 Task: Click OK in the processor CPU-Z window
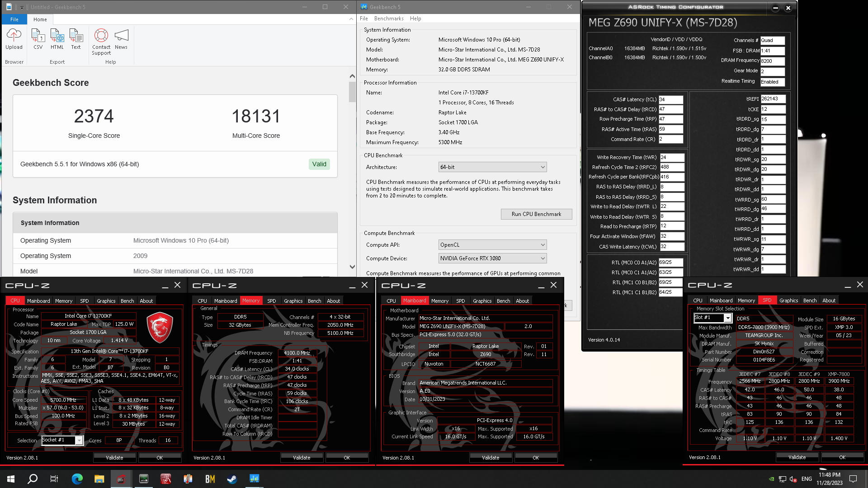(160, 458)
